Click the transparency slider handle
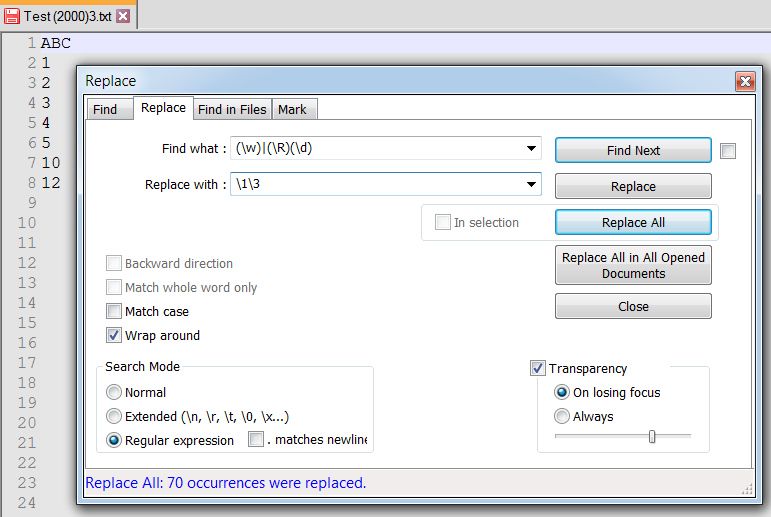Viewport: 771px width, 517px height. coord(652,436)
